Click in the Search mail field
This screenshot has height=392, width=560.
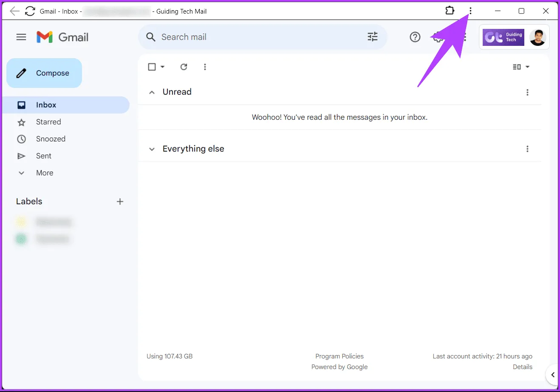(x=255, y=37)
